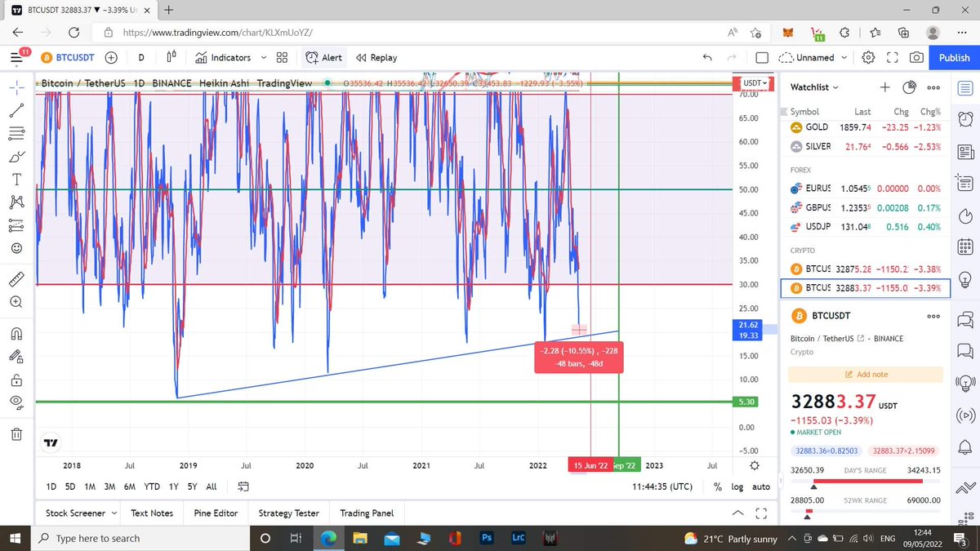The height and width of the screenshot is (551, 980).
Task: Add a symbol to the Watchlist
Action: (884, 87)
